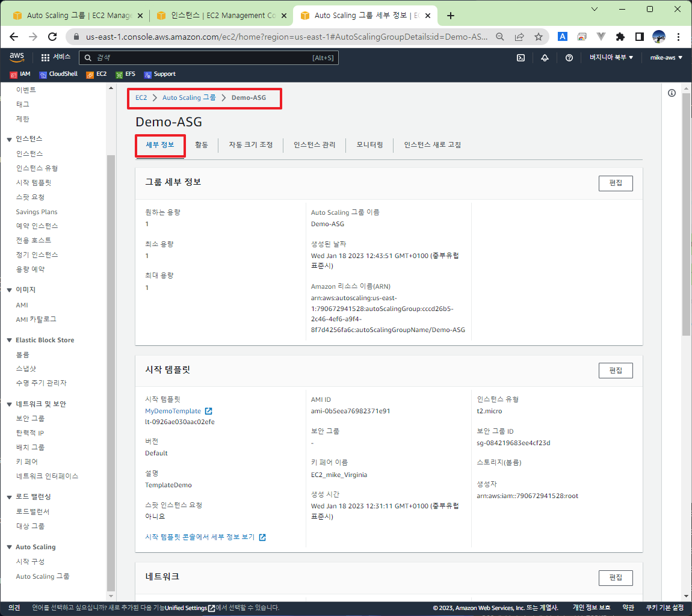The height and width of the screenshot is (616, 692).
Task: Click the browser forward arrow
Action: click(33, 37)
